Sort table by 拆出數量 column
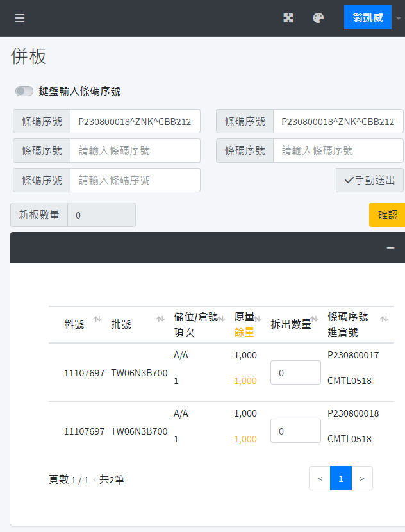Image resolution: width=405 pixels, height=532 pixels. 315,319
